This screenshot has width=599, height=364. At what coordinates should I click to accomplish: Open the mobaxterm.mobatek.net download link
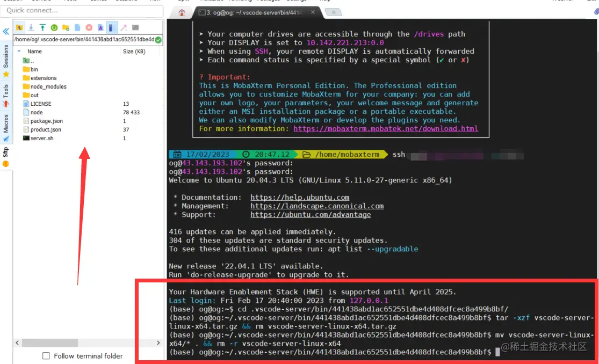(x=385, y=129)
